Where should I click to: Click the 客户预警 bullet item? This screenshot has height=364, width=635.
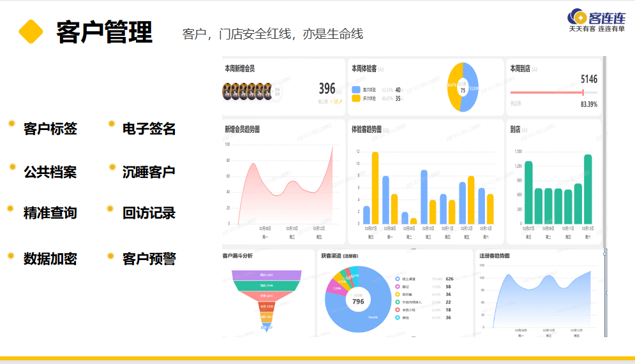(149, 258)
